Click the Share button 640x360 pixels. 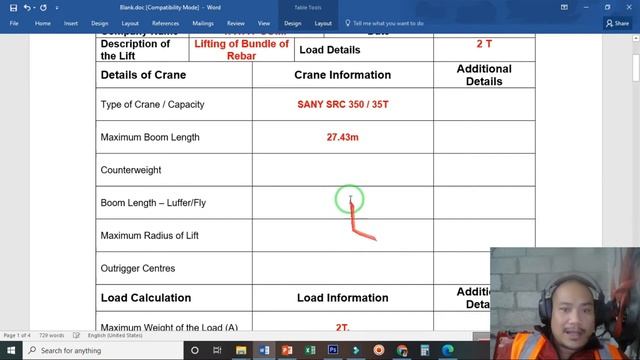pos(617,23)
